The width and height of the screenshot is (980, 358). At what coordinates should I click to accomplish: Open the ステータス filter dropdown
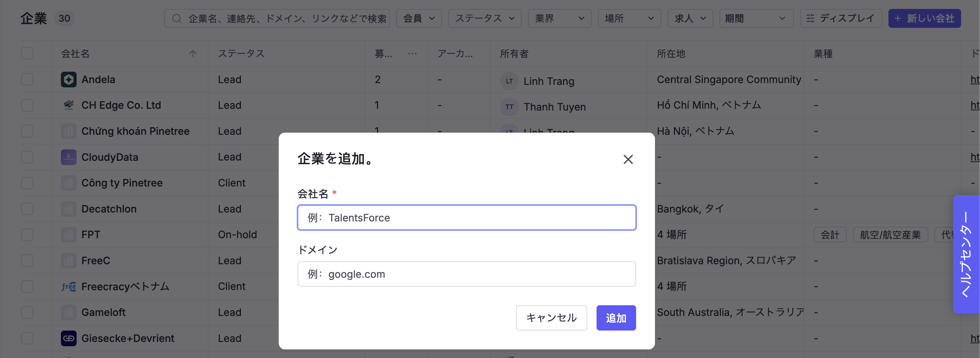click(484, 18)
